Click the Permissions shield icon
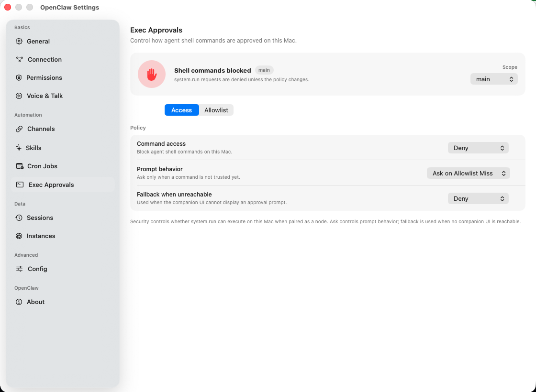 point(19,78)
